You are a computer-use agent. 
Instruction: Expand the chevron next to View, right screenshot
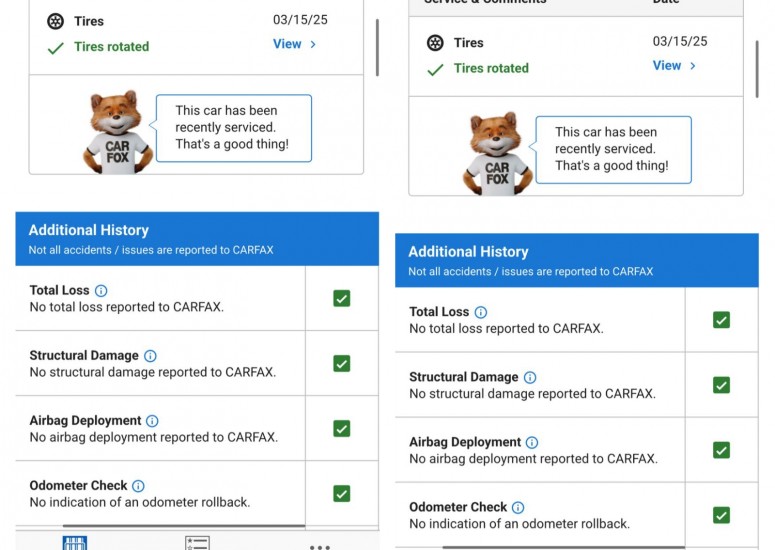(692, 66)
